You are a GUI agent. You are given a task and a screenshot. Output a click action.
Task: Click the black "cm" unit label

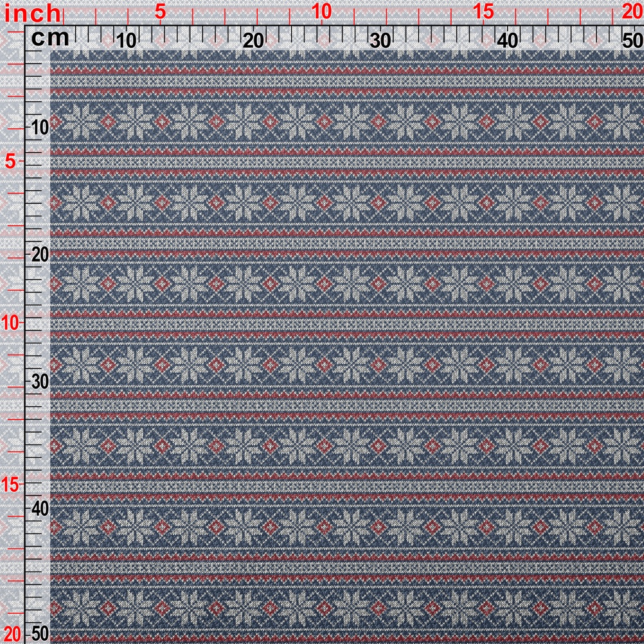[50, 39]
